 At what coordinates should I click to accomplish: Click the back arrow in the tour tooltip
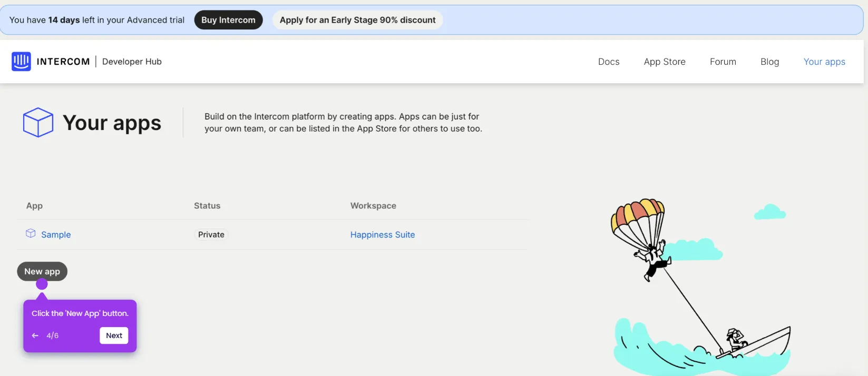click(x=35, y=335)
